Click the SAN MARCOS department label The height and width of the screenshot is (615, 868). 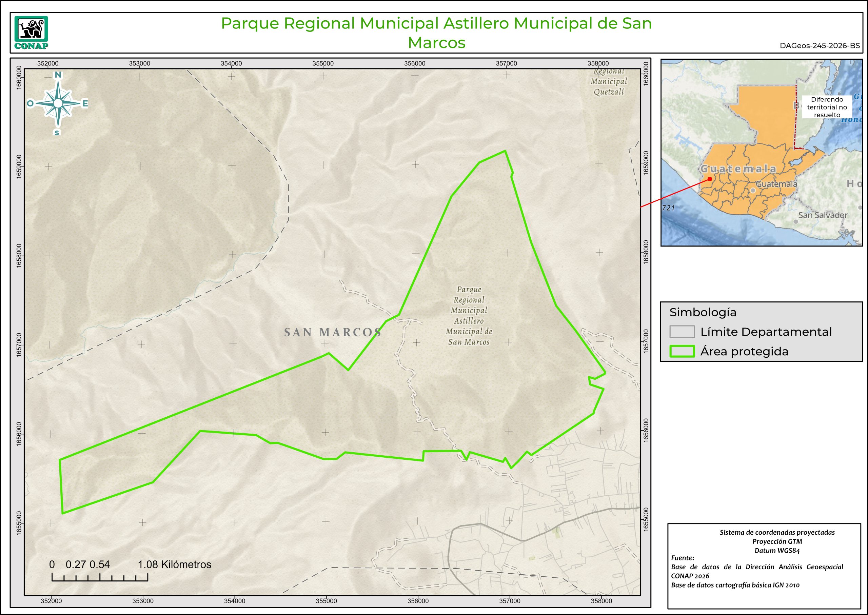click(x=333, y=333)
